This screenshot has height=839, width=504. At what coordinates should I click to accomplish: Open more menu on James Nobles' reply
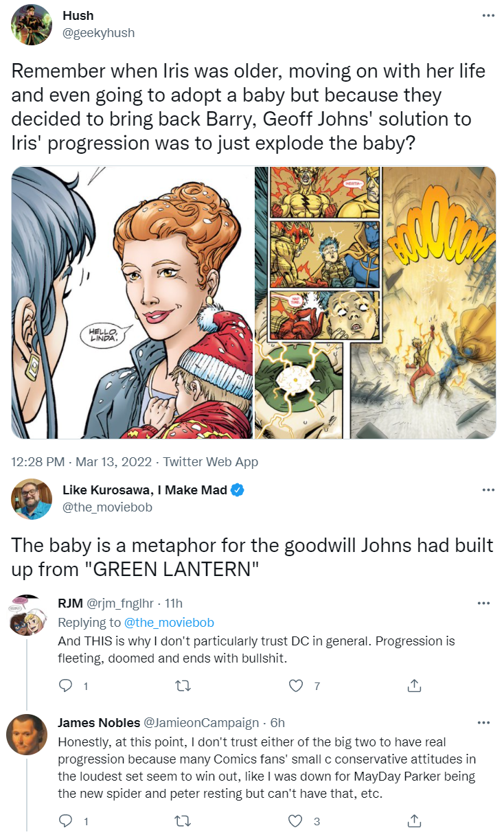click(x=483, y=723)
